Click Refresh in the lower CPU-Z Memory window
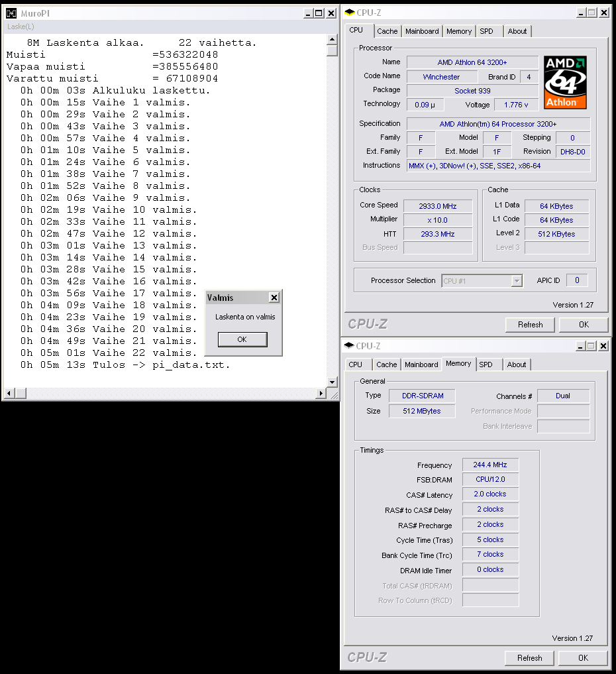 click(x=529, y=657)
